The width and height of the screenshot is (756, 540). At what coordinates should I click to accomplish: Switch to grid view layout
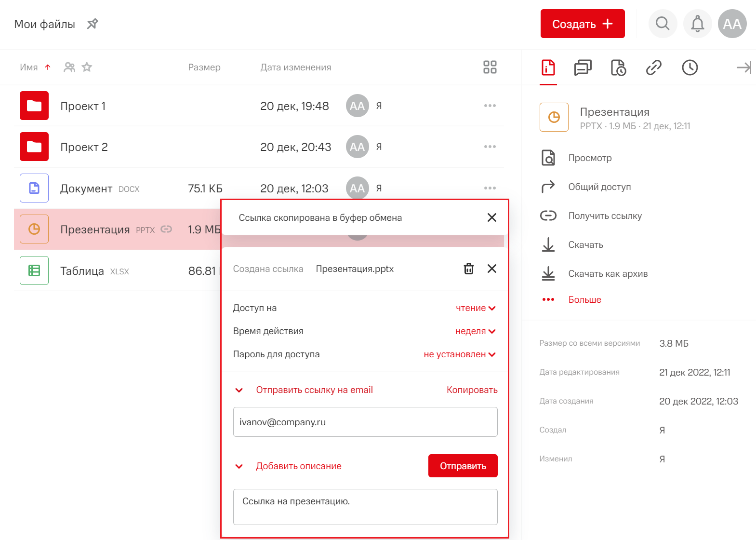[x=490, y=67]
